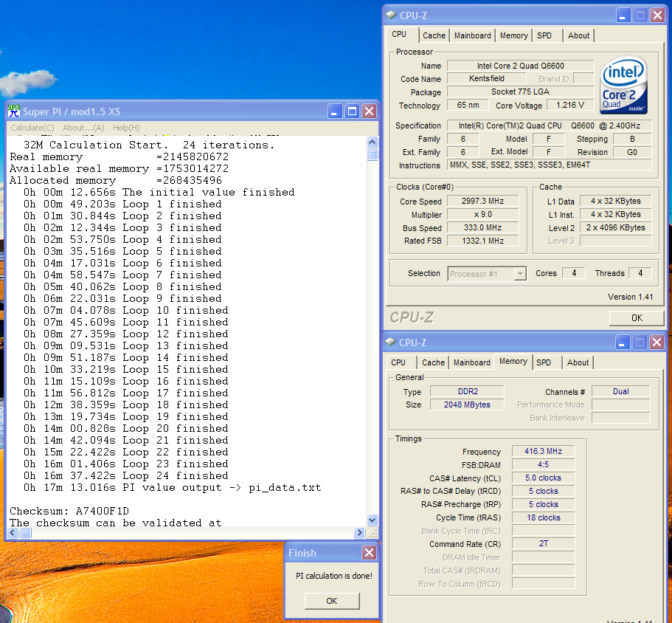Click the Rated FSB 1332.1 MHz field
Image resolution: width=672 pixels, height=623 pixels.
(x=482, y=241)
